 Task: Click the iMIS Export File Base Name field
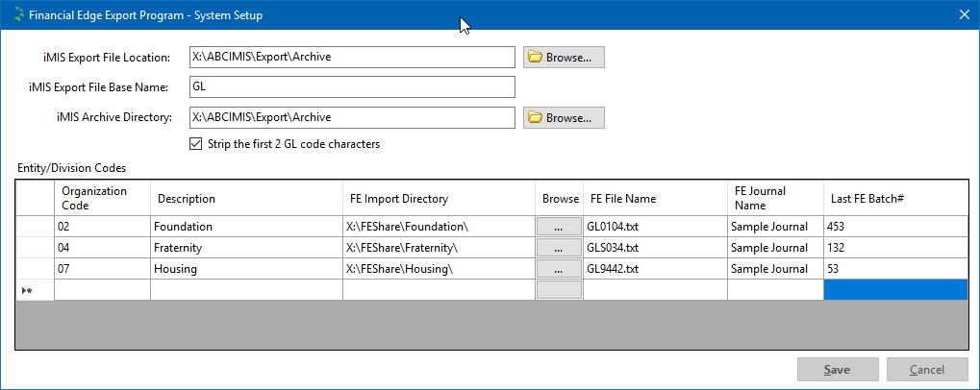click(x=351, y=87)
